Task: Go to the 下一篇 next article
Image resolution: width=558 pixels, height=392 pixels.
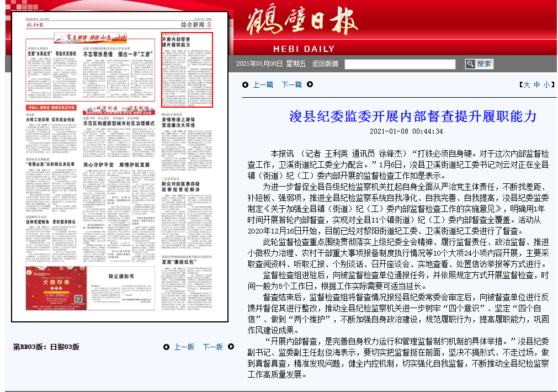Action: [x=291, y=84]
